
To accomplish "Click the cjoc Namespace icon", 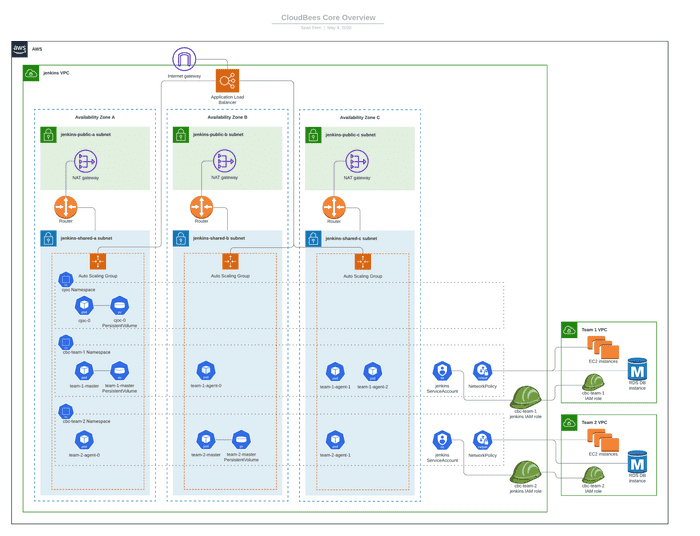I will (x=66, y=279).
